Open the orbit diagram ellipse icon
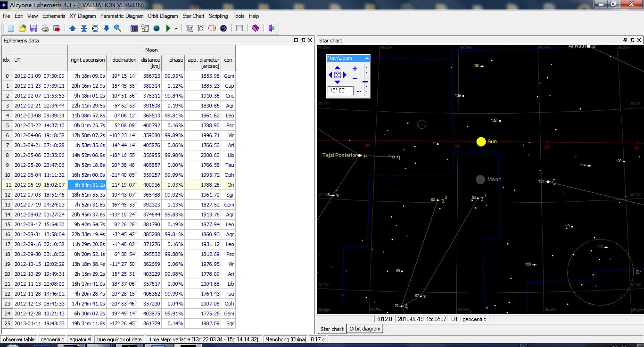The height and width of the screenshot is (347, 644). tap(212, 28)
